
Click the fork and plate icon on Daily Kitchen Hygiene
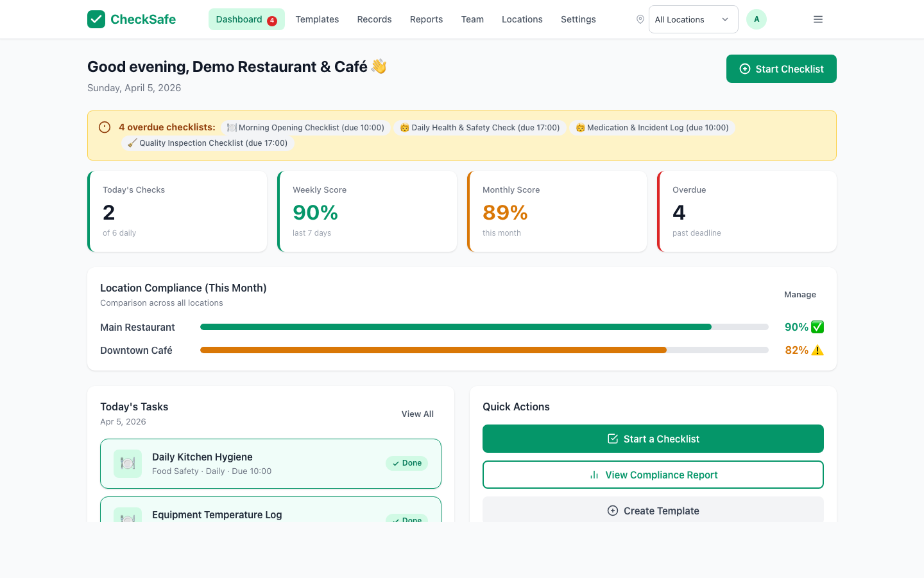click(128, 463)
